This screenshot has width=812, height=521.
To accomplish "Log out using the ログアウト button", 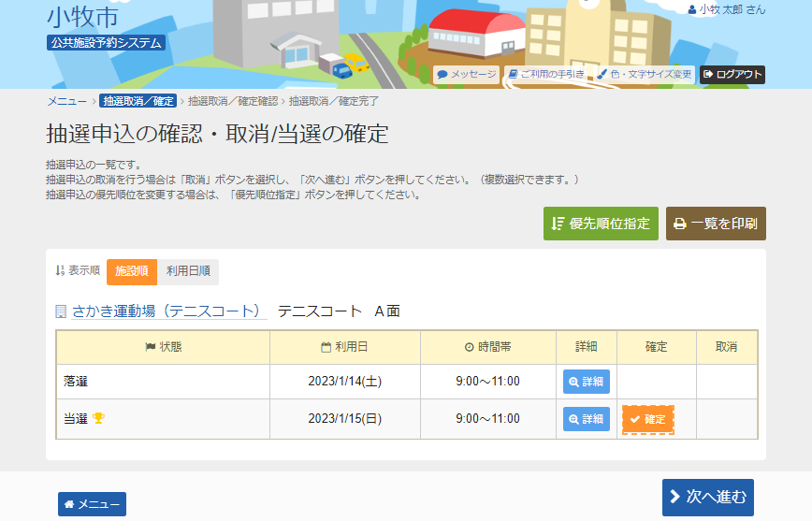I will pos(732,74).
